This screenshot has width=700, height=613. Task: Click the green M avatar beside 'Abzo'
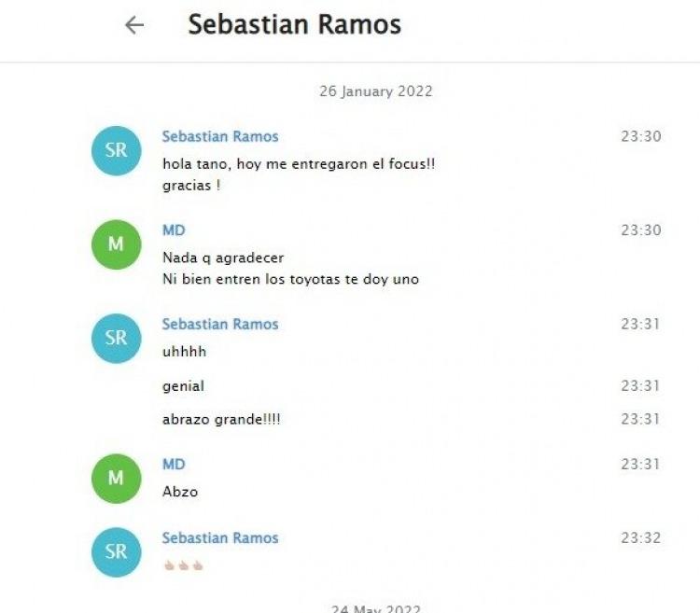point(116,479)
